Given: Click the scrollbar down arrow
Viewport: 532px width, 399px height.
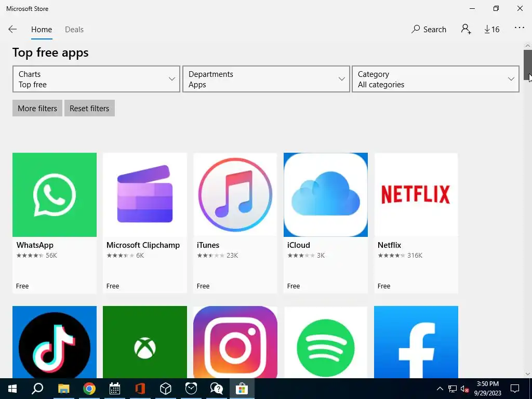Looking at the screenshot, I should pyautogui.click(x=528, y=374).
